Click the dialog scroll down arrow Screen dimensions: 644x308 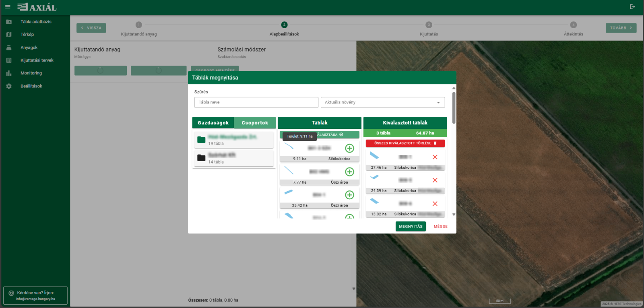[454, 215]
